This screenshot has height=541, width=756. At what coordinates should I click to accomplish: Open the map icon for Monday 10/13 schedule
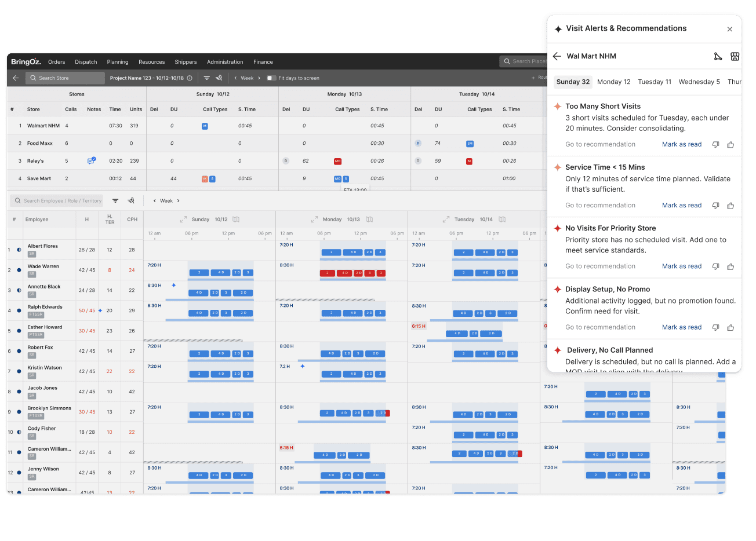(369, 220)
